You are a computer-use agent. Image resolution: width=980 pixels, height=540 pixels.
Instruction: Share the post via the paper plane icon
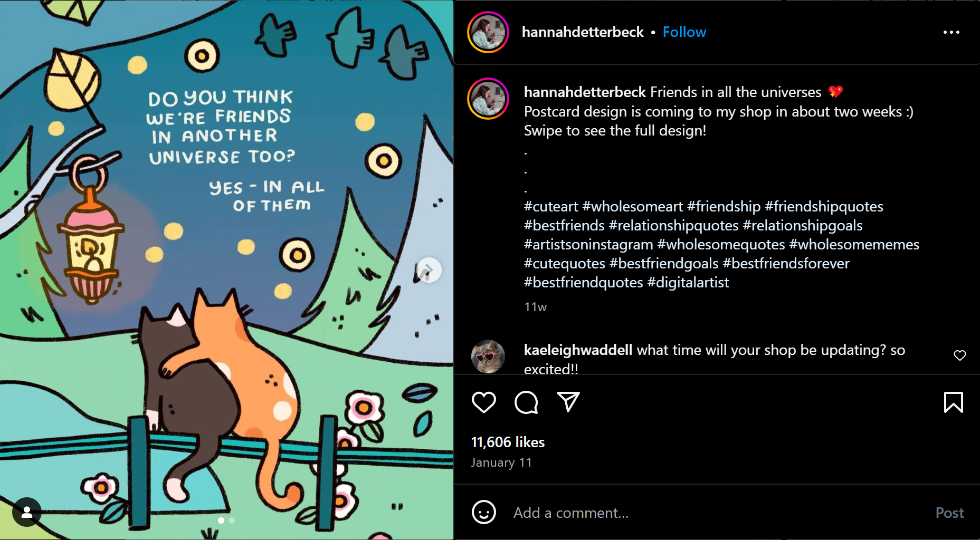pos(568,402)
